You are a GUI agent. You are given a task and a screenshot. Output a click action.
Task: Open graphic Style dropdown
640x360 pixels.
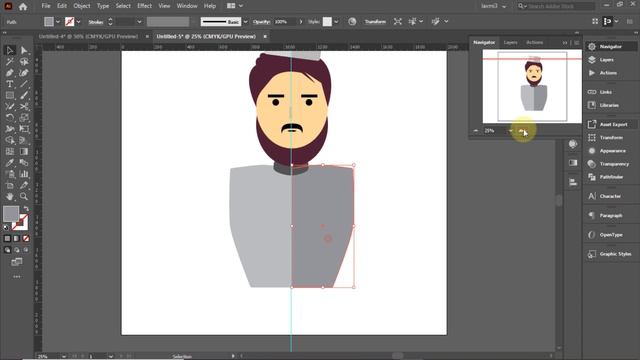coord(336,22)
